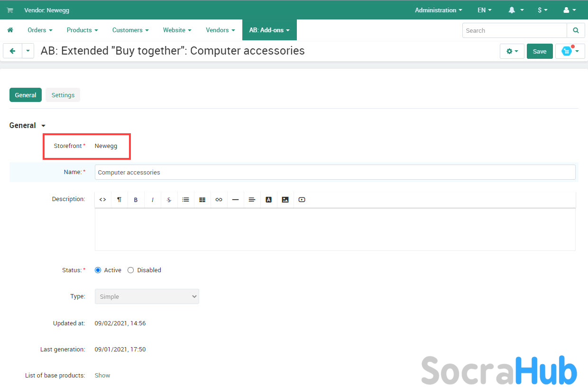Viewport: 588px width, 387px height.
Task: Open the Orders menu
Action: point(40,30)
